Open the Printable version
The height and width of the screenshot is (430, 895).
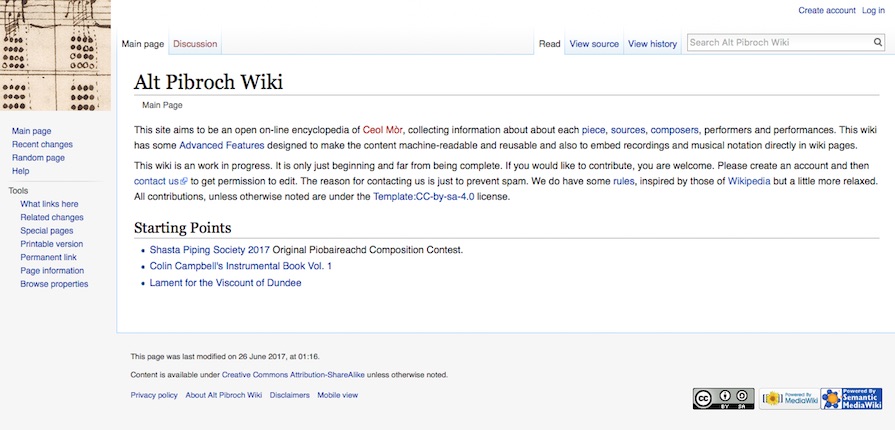[51, 244]
